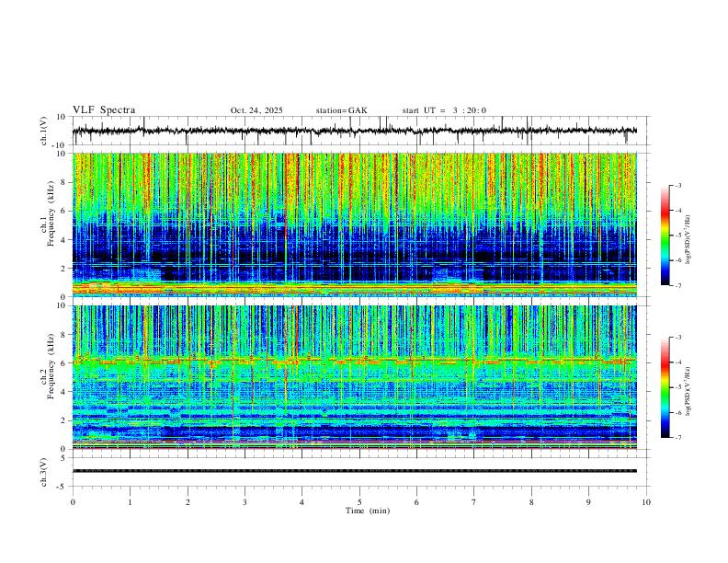Click the ch.1 voltage waveform trace

pos(354,131)
